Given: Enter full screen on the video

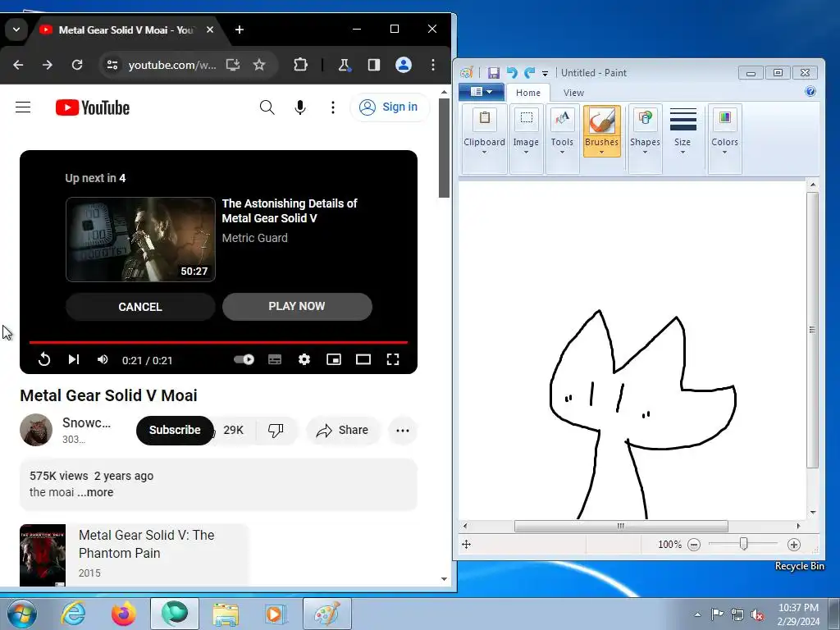Looking at the screenshot, I should click(x=393, y=359).
